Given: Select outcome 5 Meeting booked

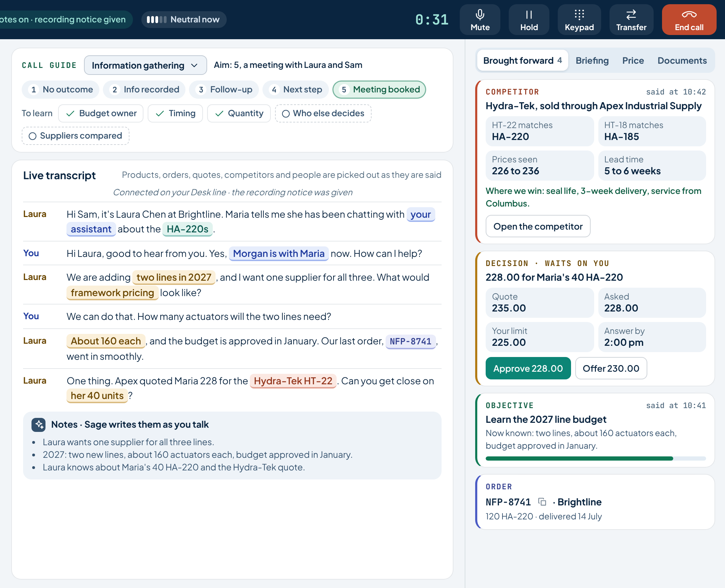Looking at the screenshot, I should 379,90.
